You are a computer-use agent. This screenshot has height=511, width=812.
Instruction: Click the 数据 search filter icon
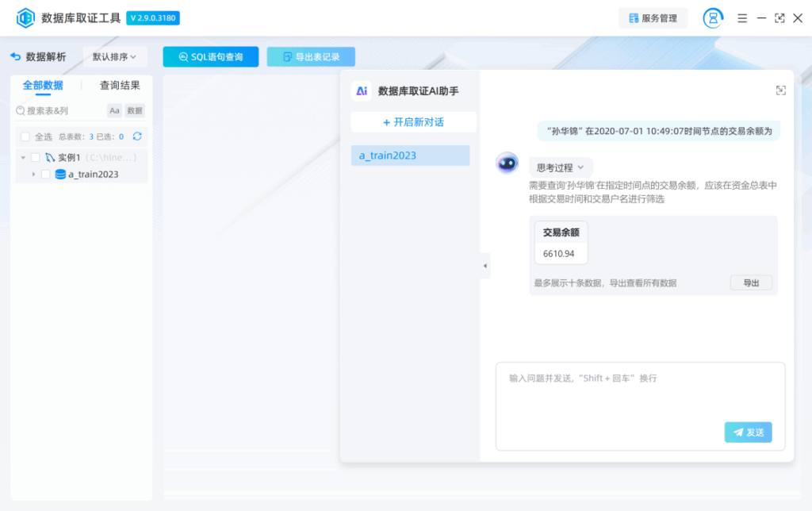(134, 110)
